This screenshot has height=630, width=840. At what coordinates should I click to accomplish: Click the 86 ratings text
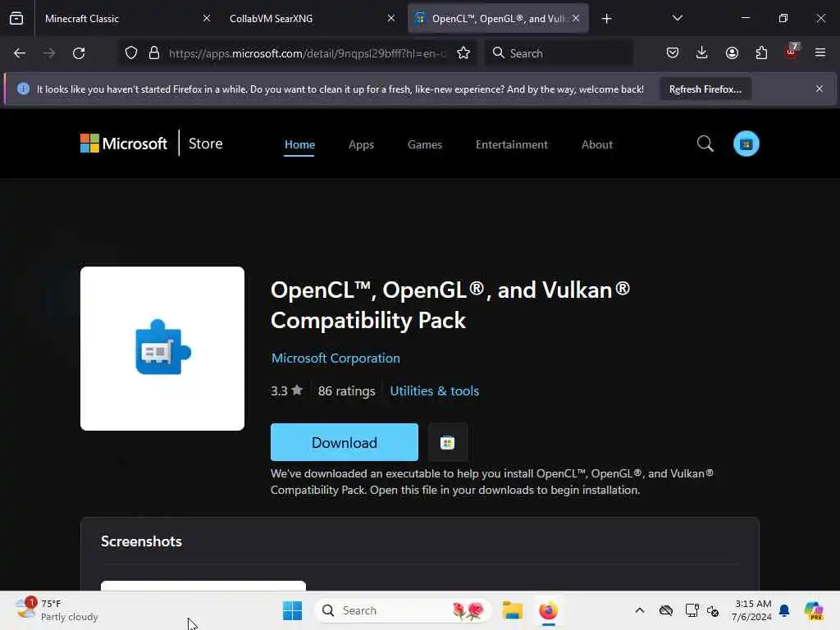pos(347,391)
